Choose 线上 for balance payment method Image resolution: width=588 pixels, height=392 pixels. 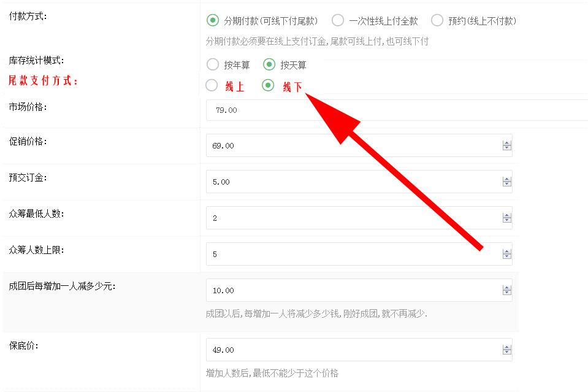[212, 86]
